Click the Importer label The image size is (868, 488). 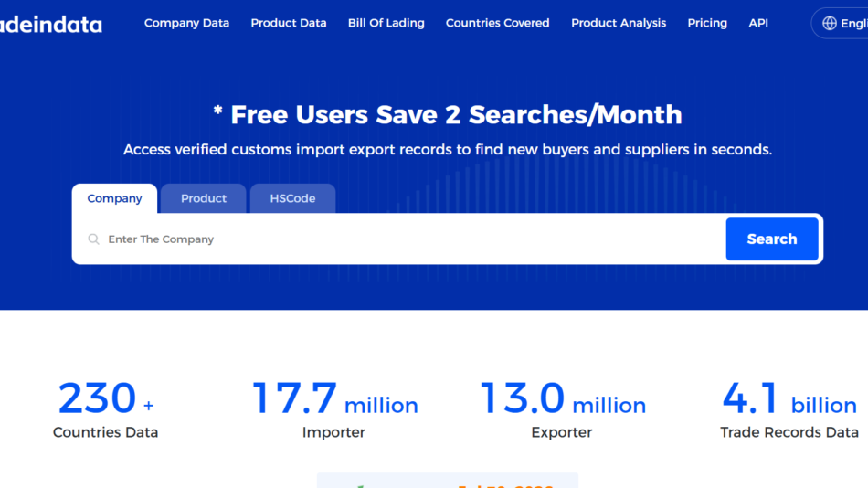point(333,432)
